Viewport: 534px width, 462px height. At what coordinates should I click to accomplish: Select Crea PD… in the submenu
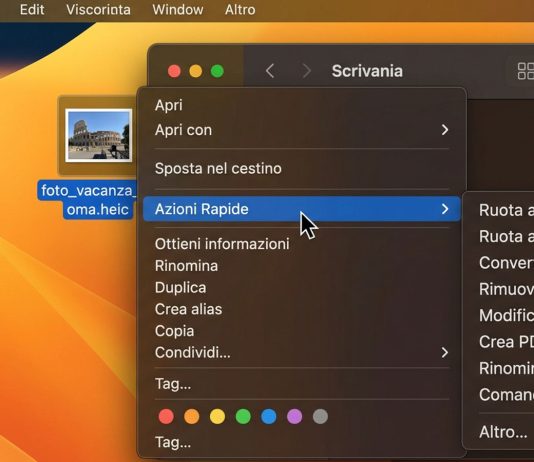506,342
